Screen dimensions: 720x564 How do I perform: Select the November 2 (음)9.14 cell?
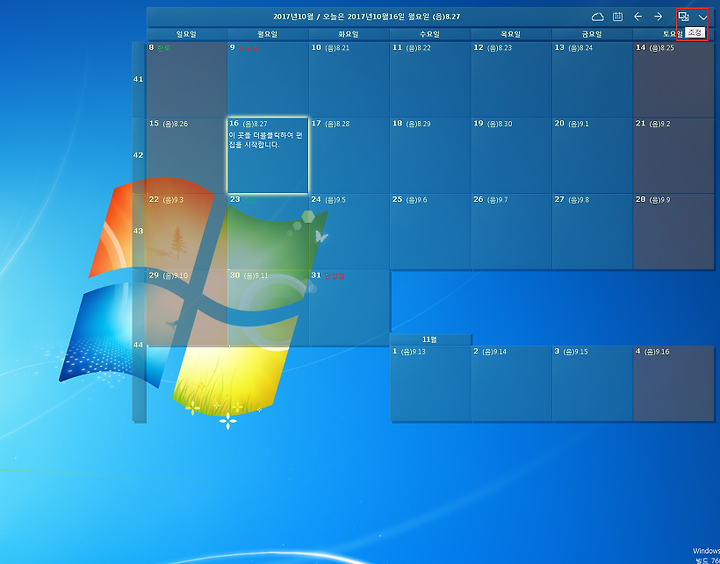pos(511,384)
